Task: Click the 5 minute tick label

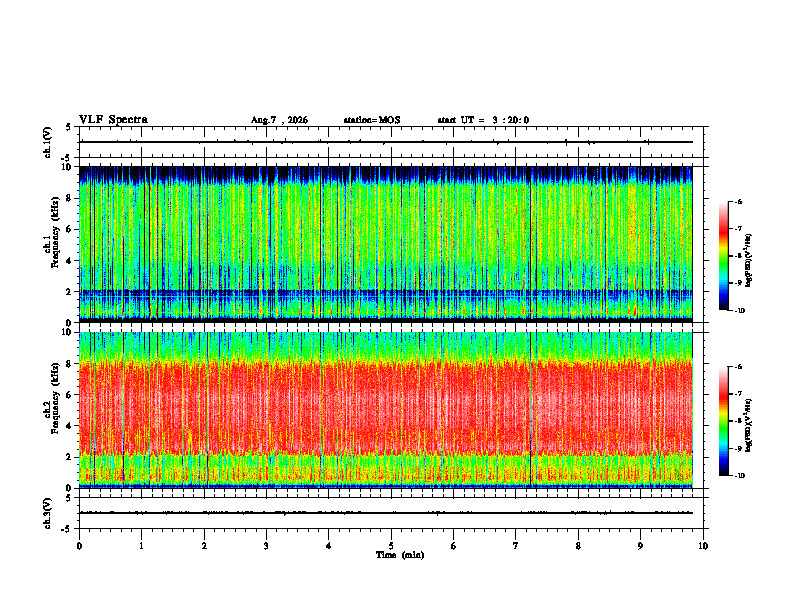Action: coord(391,546)
